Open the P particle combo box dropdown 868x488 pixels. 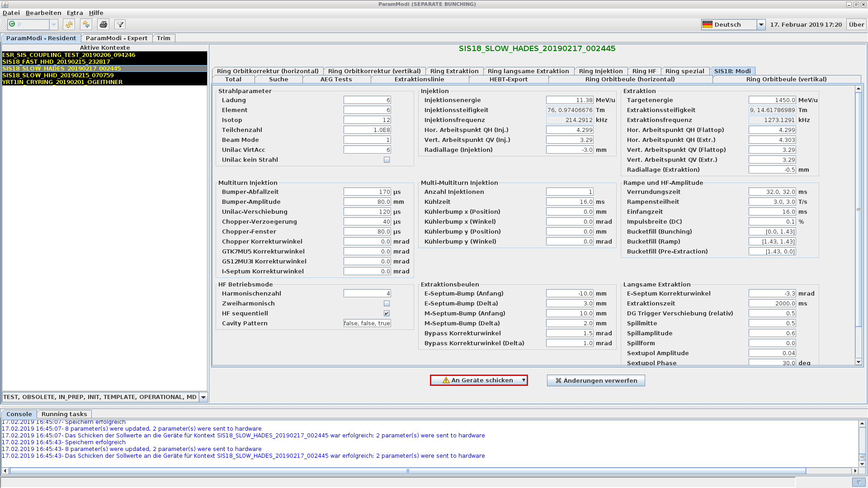click(54, 24)
